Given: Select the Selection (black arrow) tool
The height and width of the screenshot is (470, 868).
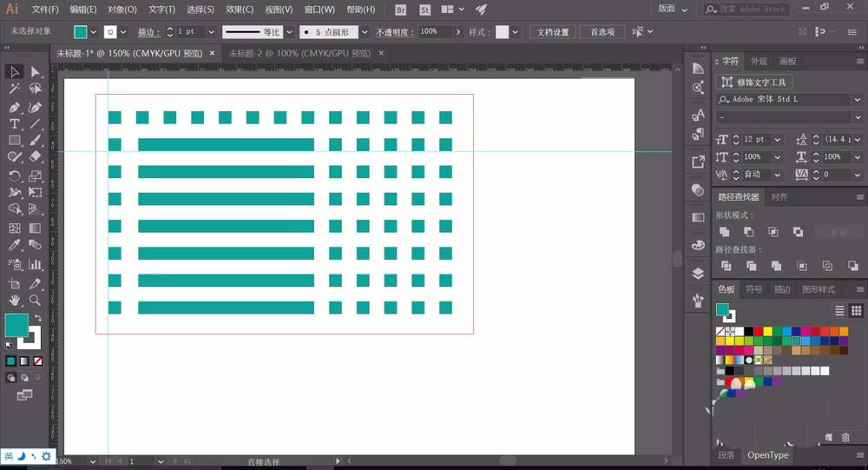Looking at the screenshot, I should click(x=15, y=71).
